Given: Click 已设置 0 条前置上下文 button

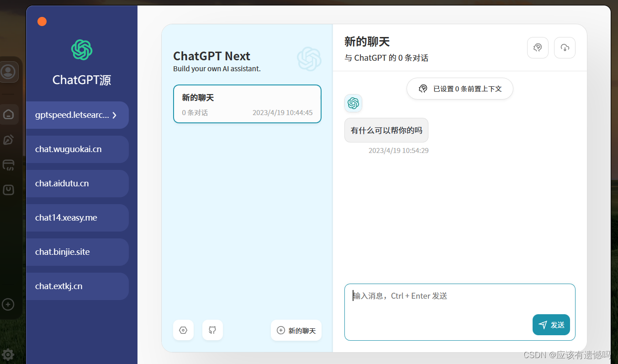Looking at the screenshot, I should click(x=460, y=89).
